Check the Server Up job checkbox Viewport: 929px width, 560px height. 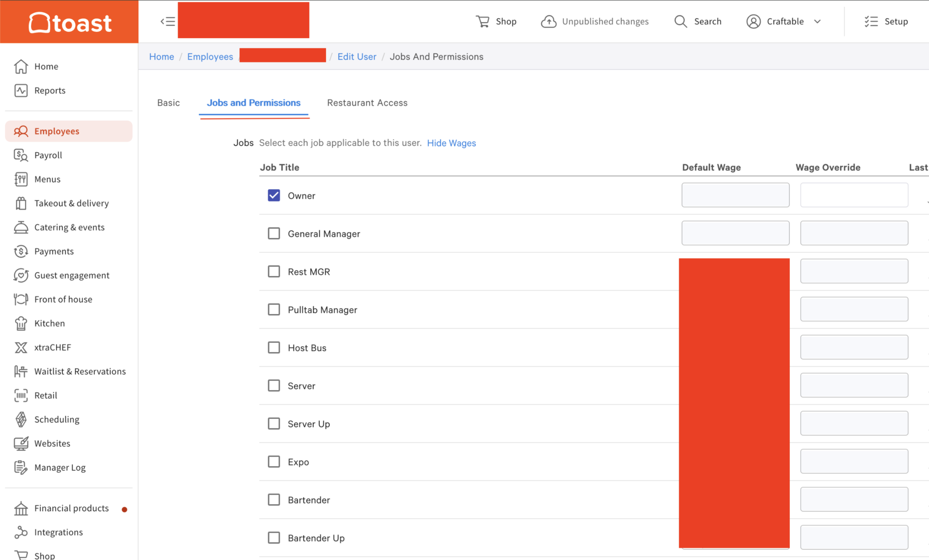(x=274, y=424)
